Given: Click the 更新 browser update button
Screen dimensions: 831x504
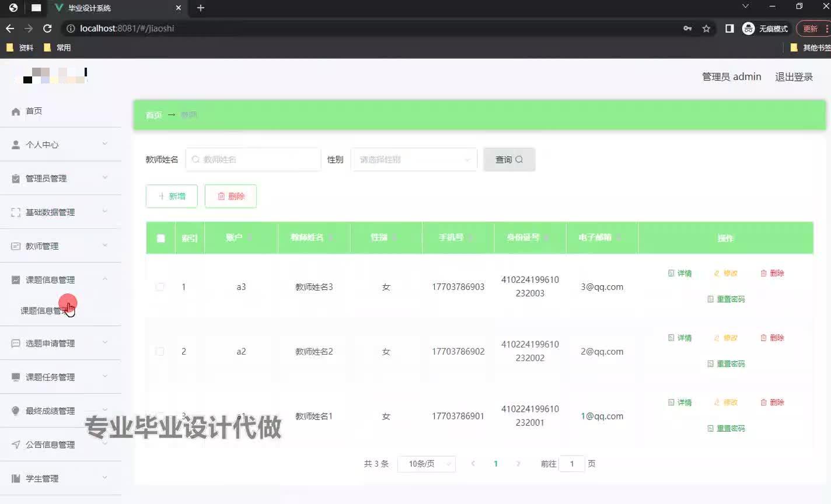Looking at the screenshot, I should tap(813, 28).
